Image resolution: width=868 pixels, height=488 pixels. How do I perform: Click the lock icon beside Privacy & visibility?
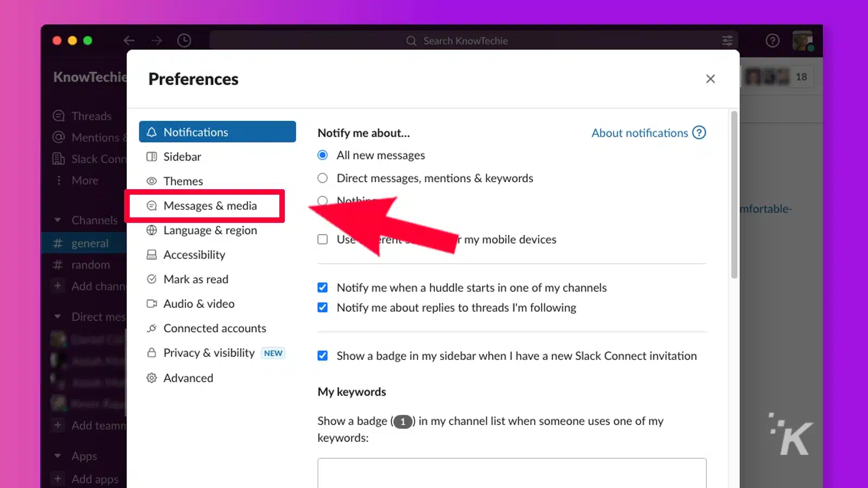[x=152, y=352]
